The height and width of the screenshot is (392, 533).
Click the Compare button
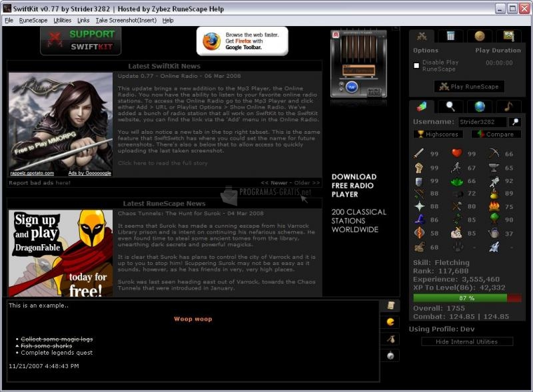(x=496, y=134)
